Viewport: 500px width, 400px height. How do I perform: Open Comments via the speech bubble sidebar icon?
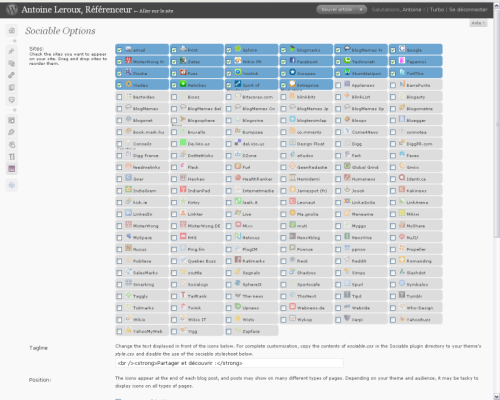pos(12,100)
